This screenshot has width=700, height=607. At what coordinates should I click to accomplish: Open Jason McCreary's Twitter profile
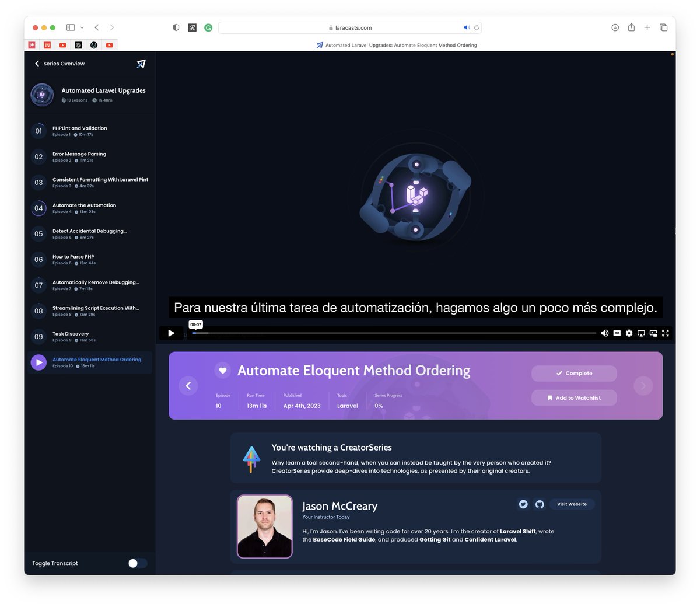(x=523, y=504)
